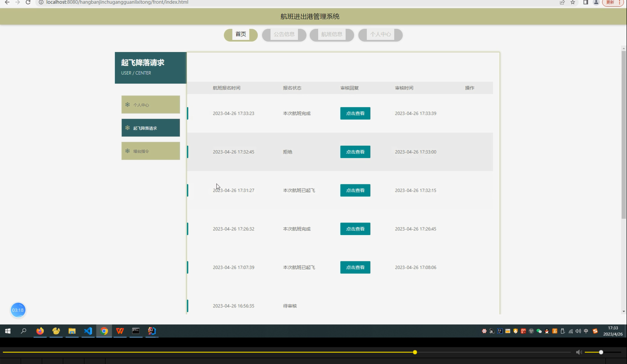The width and height of the screenshot is (627, 364).
Task: Open Visual Studio Code from the taskbar
Action: click(x=88, y=331)
